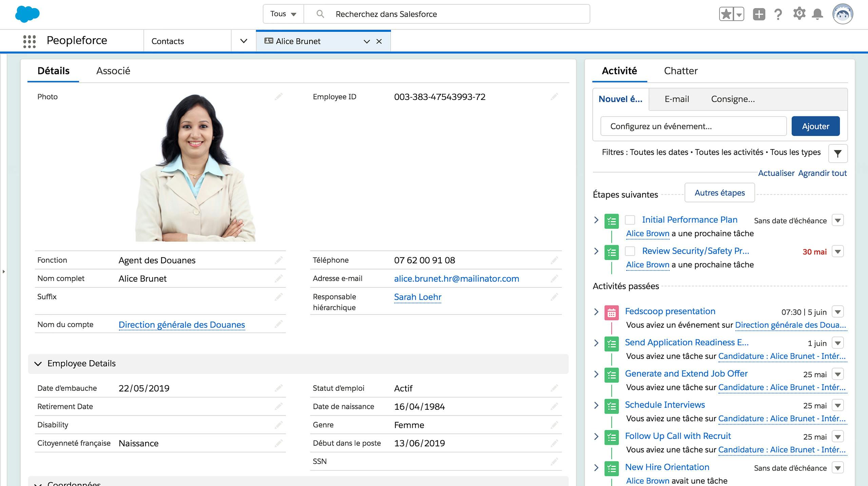Viewport: 868px width, 486px height.
Task: Open the help question mark icon
Action: point(778,14)
